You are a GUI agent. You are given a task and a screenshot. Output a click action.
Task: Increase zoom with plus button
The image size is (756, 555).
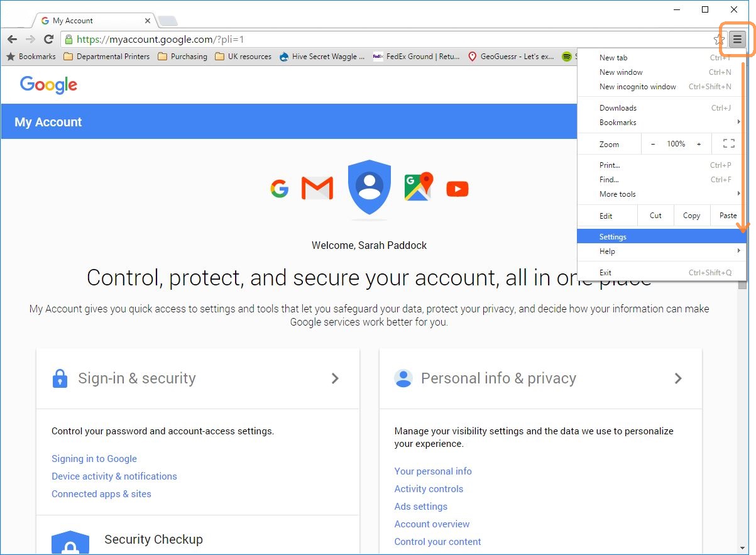699,144
